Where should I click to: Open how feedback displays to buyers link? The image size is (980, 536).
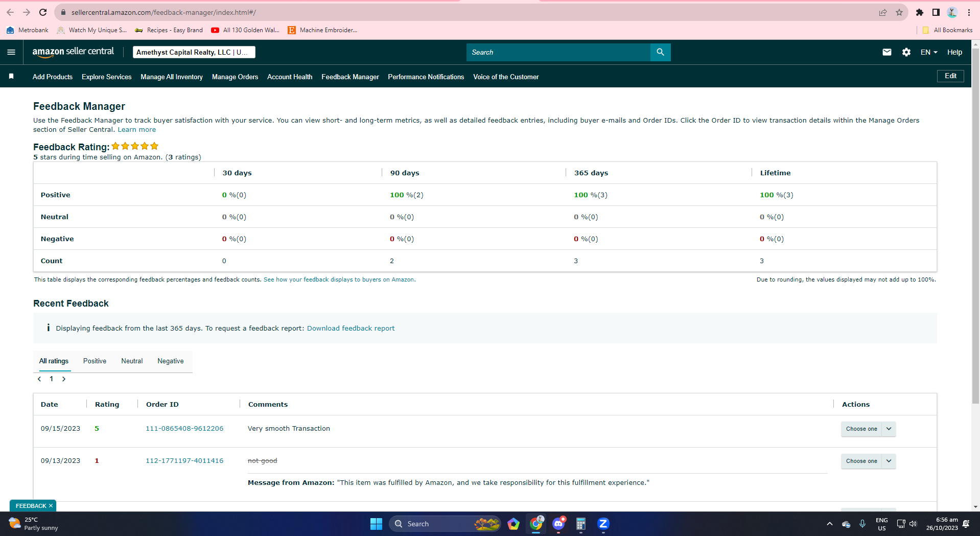click(339, 279)
